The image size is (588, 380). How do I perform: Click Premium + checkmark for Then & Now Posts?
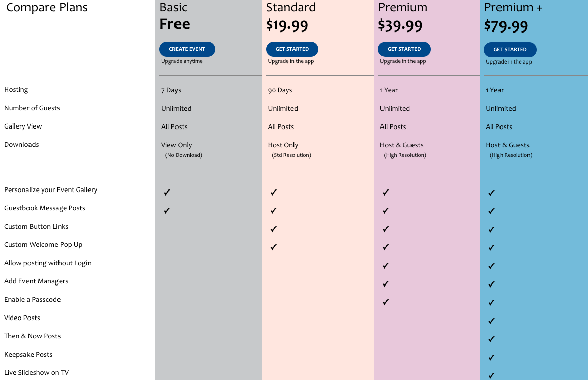pyautogui.click(x=492, y=339)
